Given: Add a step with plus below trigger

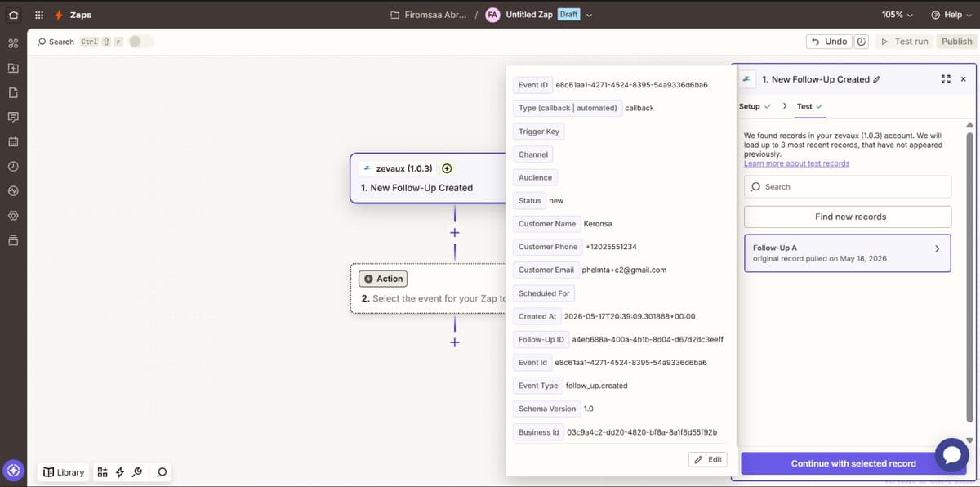Looking at the screenshot, I should [454, 233].
